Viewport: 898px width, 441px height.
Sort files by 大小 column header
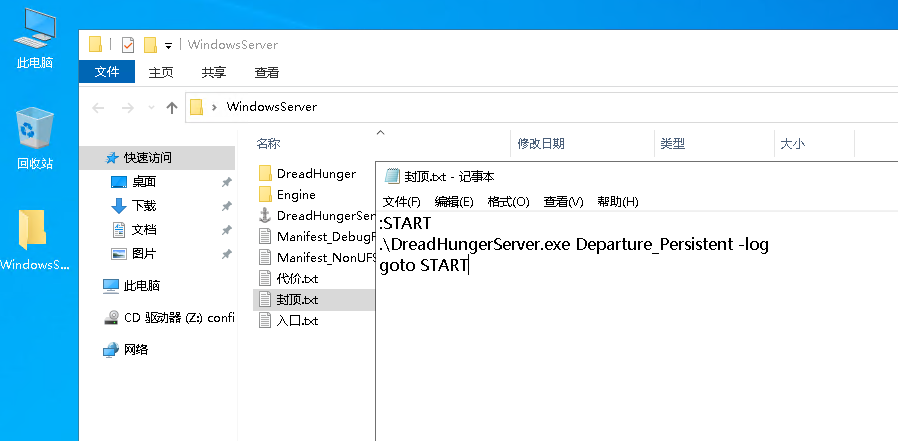tap(793, 144)
